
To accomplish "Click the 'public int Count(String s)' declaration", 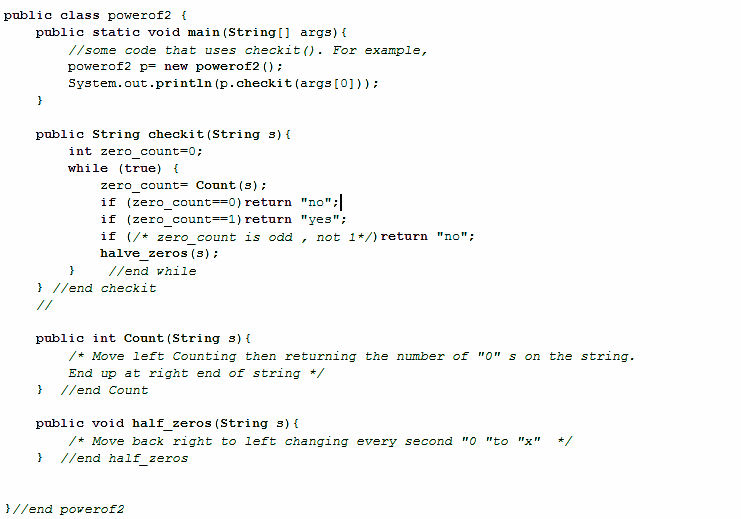I will coord(144,338).
